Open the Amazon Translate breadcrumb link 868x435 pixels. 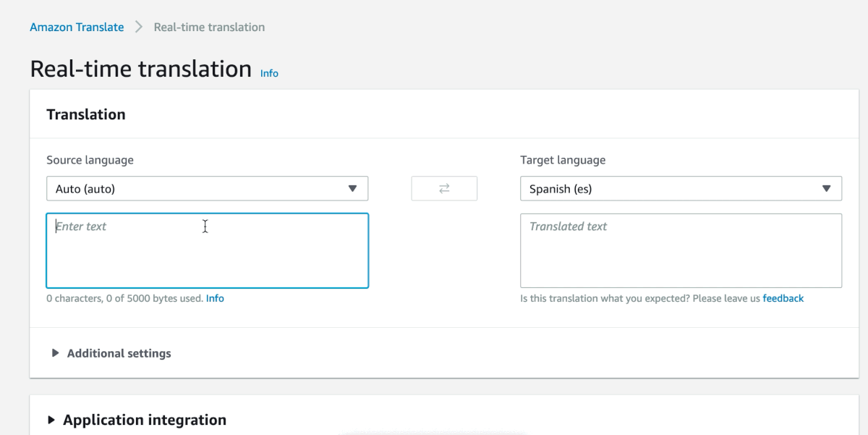pos(77,28)
